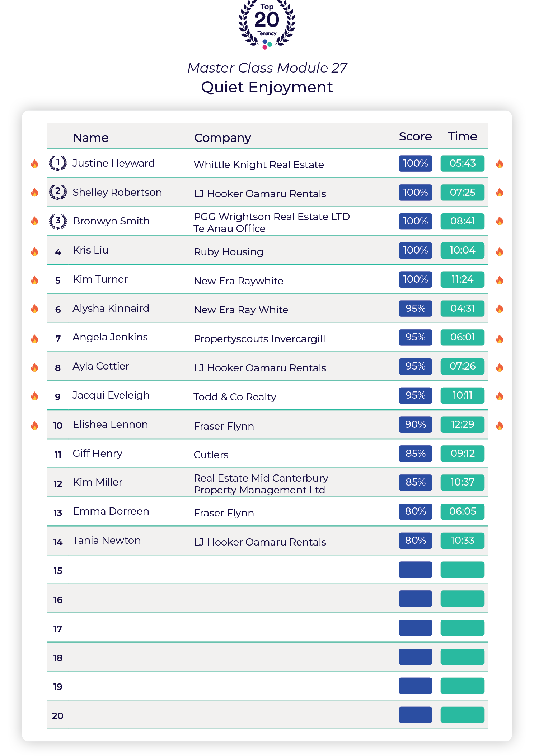Click the flame icon beside the 12:29 time

point(499,426)
